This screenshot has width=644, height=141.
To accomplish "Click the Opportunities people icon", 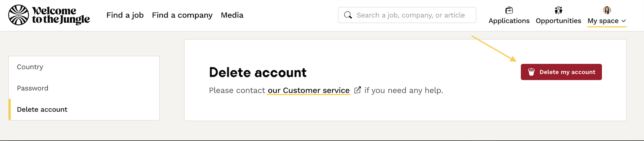I will [558, 11].
